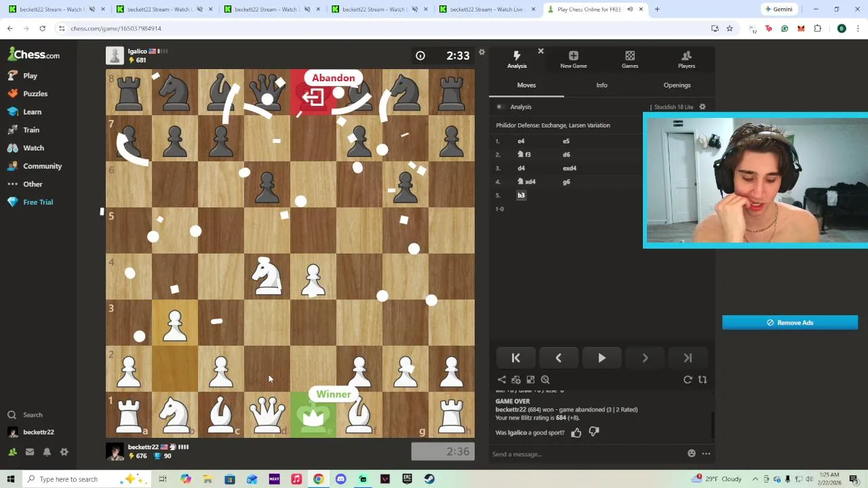Open Discord from the taskbar
This screenshot has height=488, width=868.
click(340, 479)
